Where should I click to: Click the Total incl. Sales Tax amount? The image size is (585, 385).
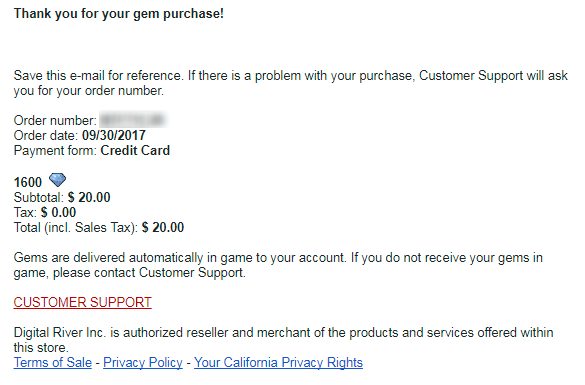pyautogui.click(x=163, y=227)
